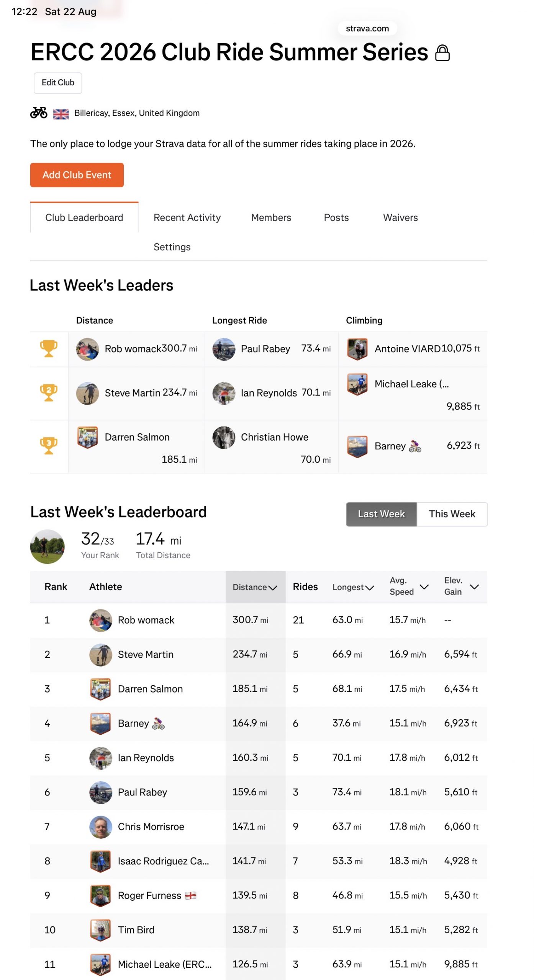The height and width of the screenshot is (980, 534).
Task: Switch to the Members tab
Action: [x=271, y=217]
